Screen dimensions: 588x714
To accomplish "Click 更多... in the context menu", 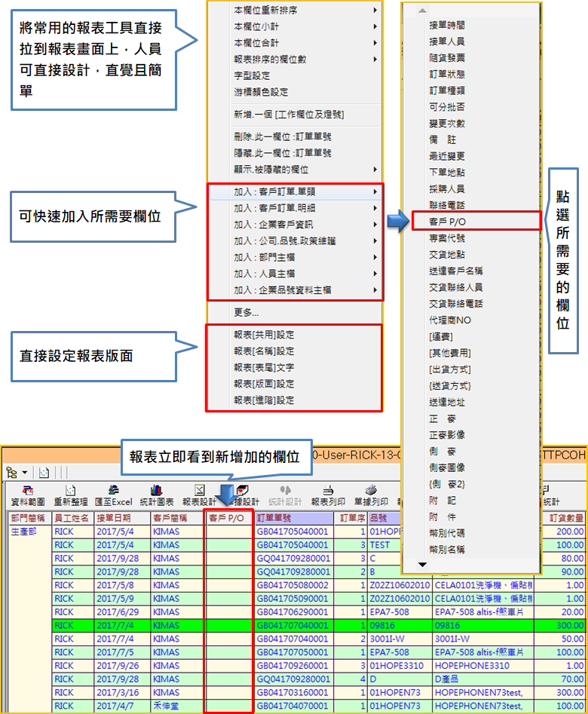I will tap(247, 312).
